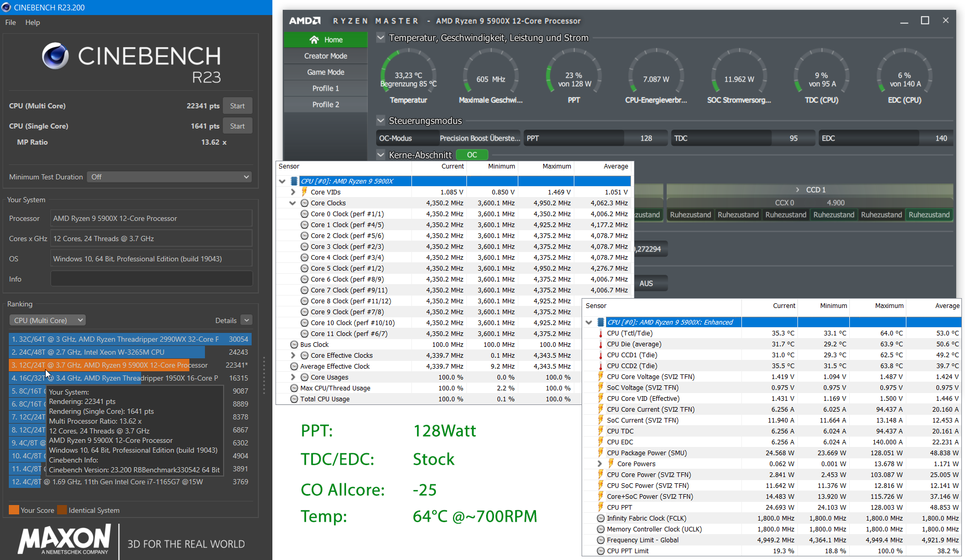Click the icon beside Average Effective Clock
Viewport: 965px width, 560px height.
point(294,367)
